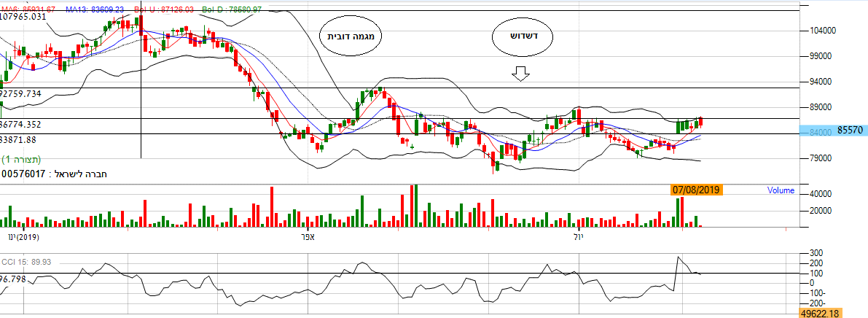Screen dimensions: 868x318
Task: Click the current price tag 85570
Action: click(x=851, y=131)
